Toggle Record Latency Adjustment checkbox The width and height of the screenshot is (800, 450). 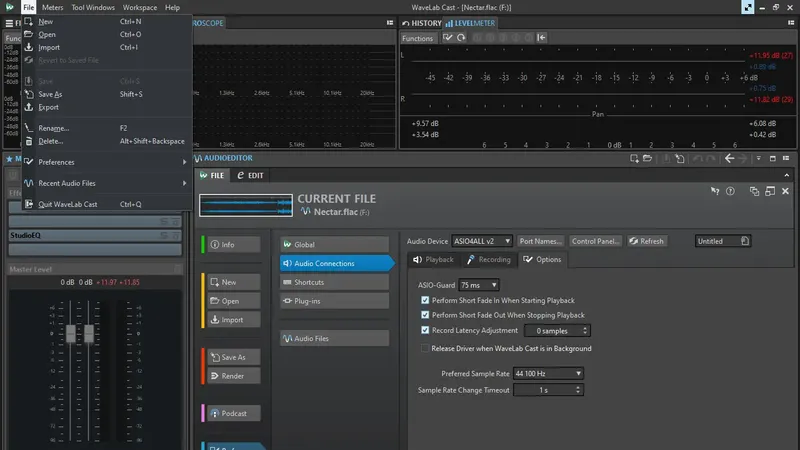coord(425,330)
